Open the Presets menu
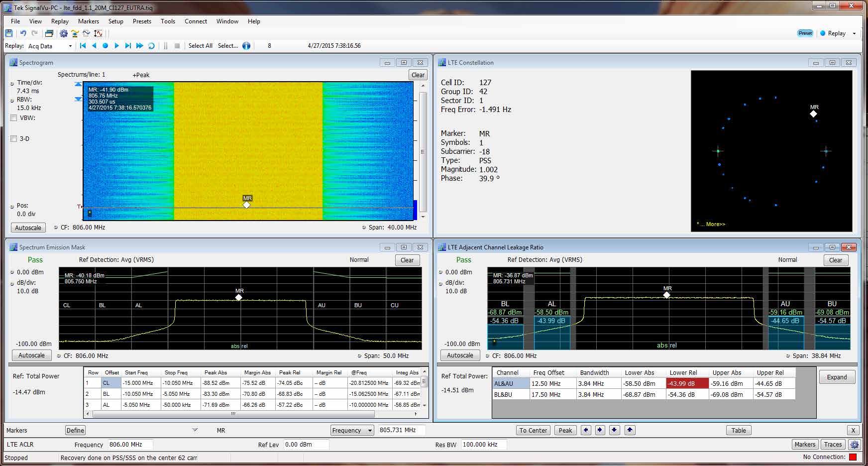This screenshot has width=868, height=466. [x=142, y=21]
